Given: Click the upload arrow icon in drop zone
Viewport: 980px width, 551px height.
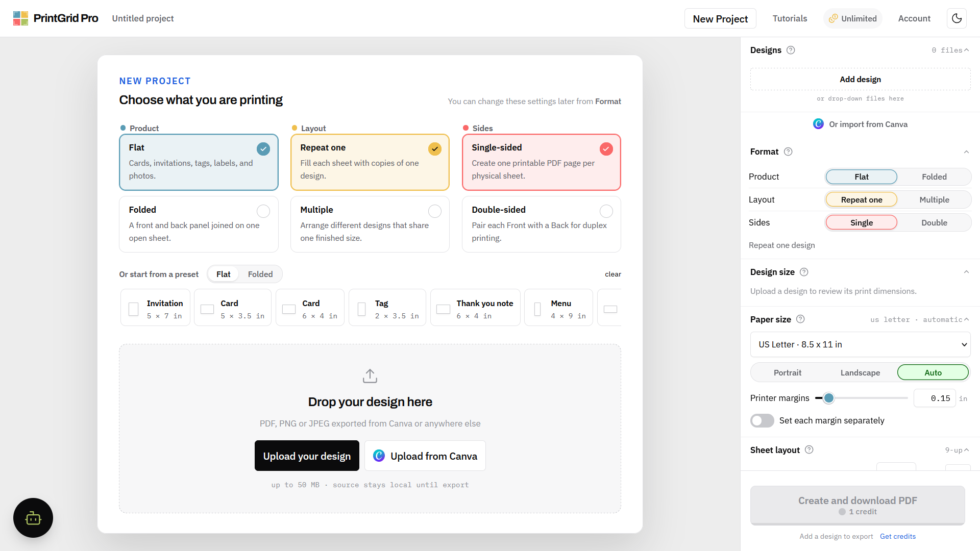Looking at the screenshot, I should pyautogui.click(x=370, y=376).
